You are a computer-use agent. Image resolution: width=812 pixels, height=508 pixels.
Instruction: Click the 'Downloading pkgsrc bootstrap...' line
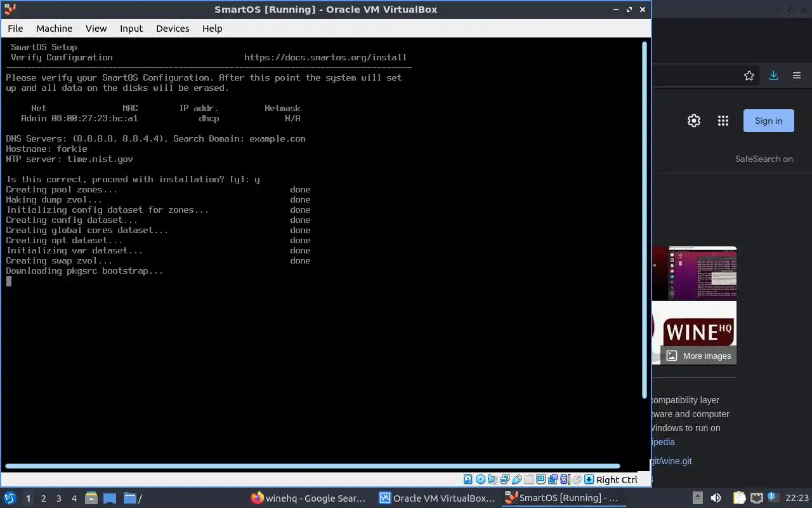pos(84,271)
